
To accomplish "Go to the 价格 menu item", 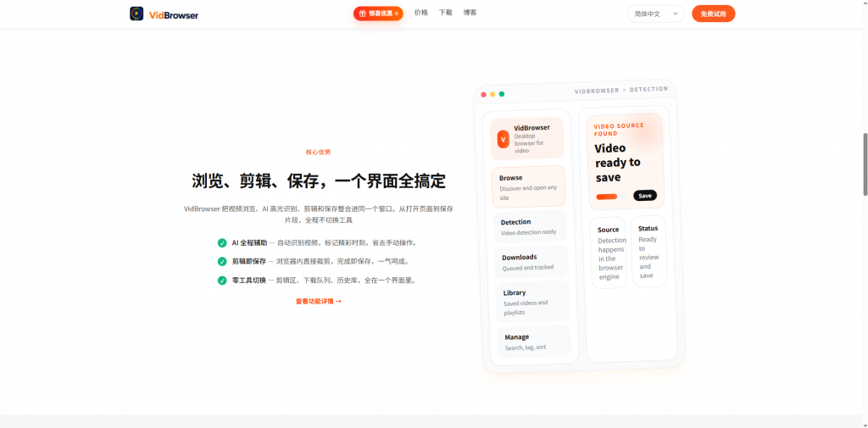I will tap(420, 13).
